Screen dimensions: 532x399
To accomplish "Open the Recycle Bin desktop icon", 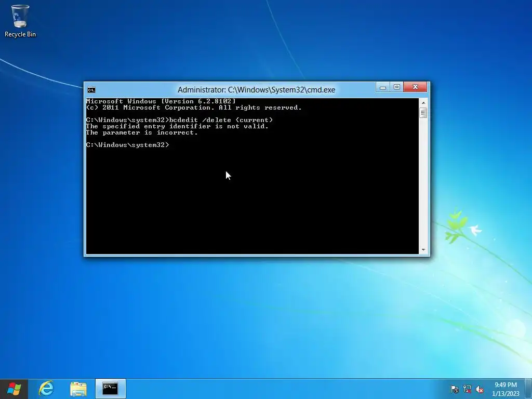I will click(20, 21).
